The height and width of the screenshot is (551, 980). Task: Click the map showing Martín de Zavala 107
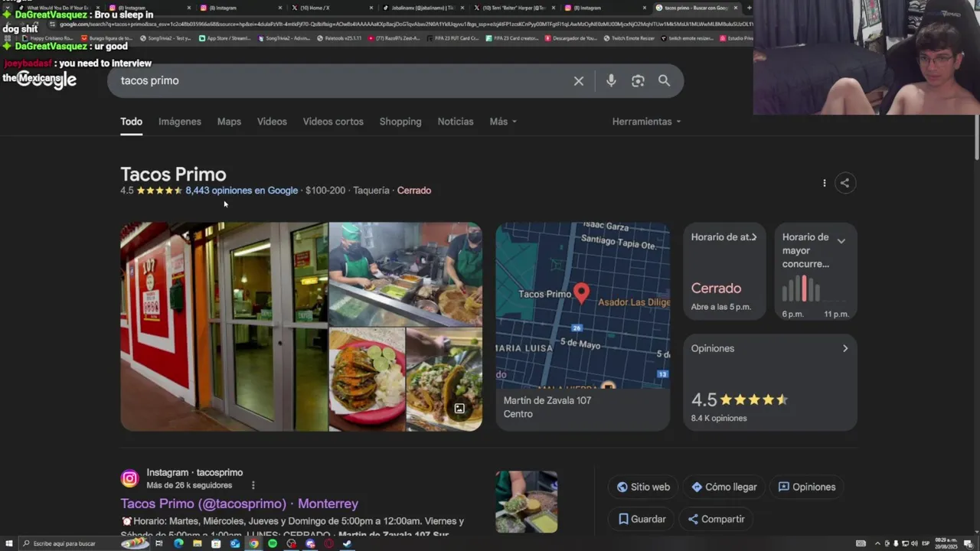[x=583, y=306]
